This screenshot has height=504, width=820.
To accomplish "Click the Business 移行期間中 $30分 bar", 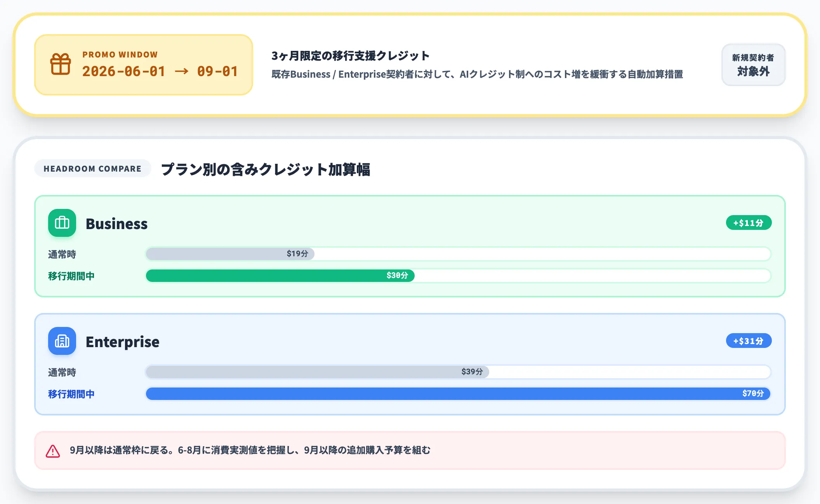I will 280,276.
